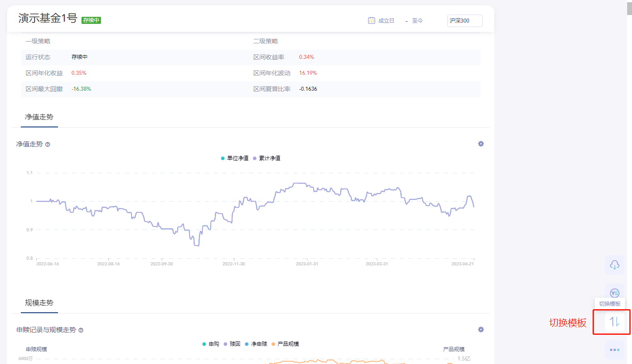
Task: Toggle 累计净值 legend series
Action: pyautogui.click(x=267, y=158)
